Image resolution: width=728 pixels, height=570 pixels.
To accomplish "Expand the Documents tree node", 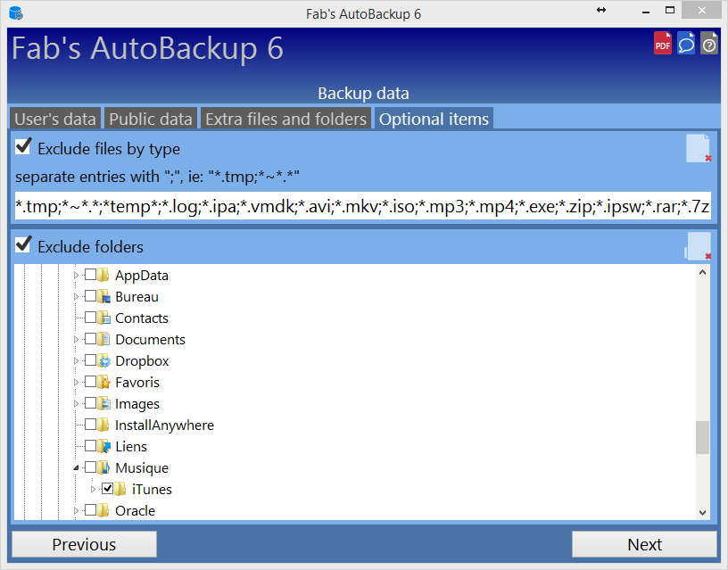I will coord(76,339).
